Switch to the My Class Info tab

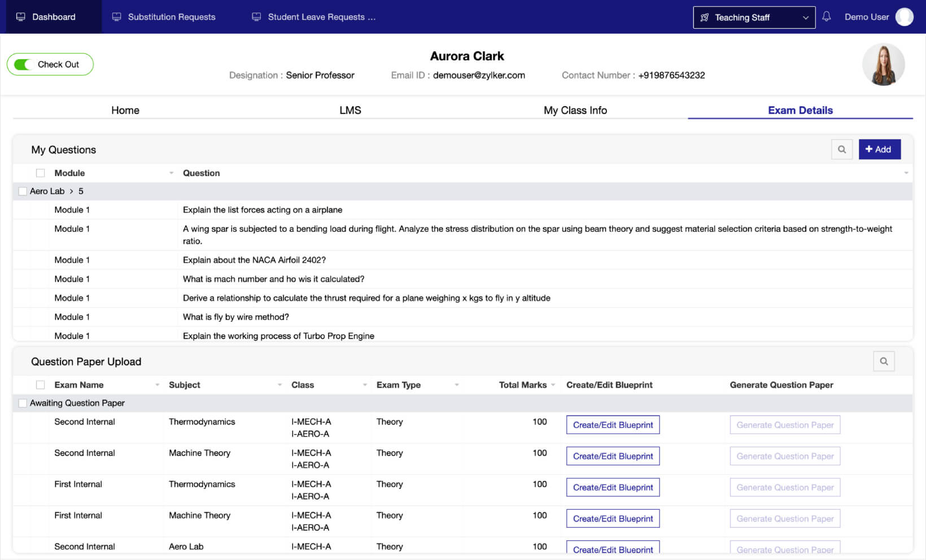click(575, 110)
